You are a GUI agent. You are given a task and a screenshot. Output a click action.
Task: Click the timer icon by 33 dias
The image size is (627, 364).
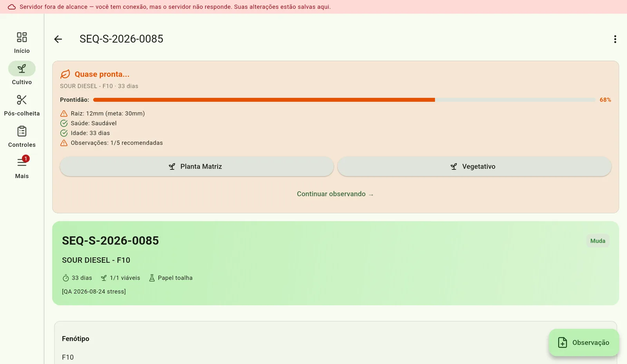click(x=65, y=278)
